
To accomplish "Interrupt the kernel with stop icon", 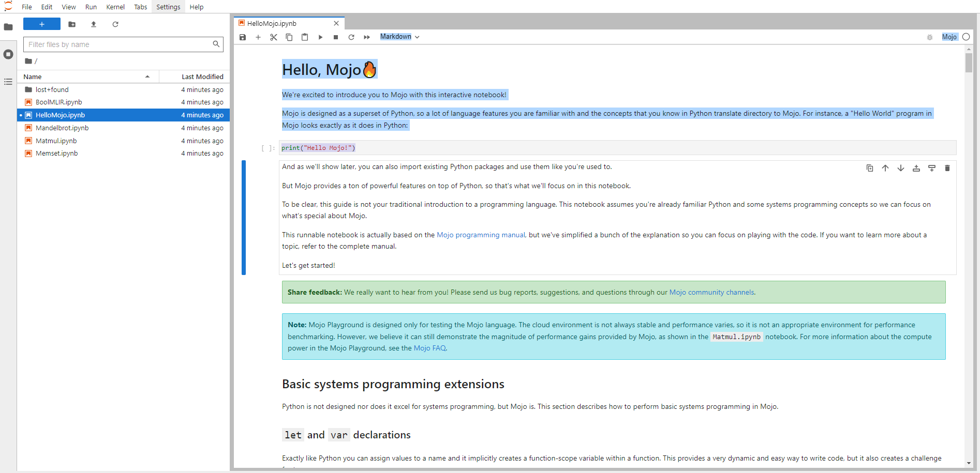I will pos(336,37).
